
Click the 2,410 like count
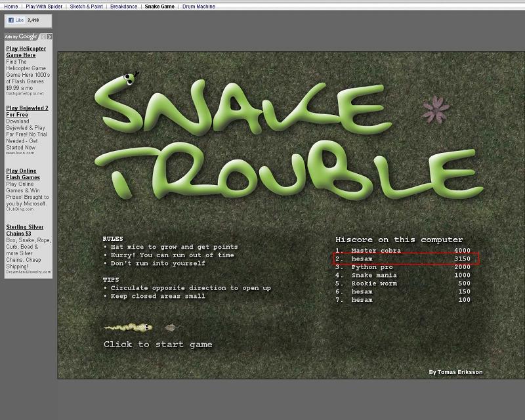tap(33, 20)
